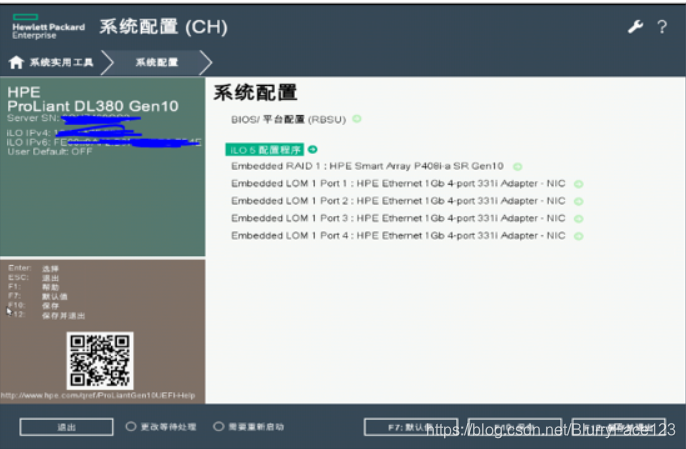Image resolution: width=686 pixels, height=449 pixels.
Task: Open help via the question mark icon
Action: (662, 27)
